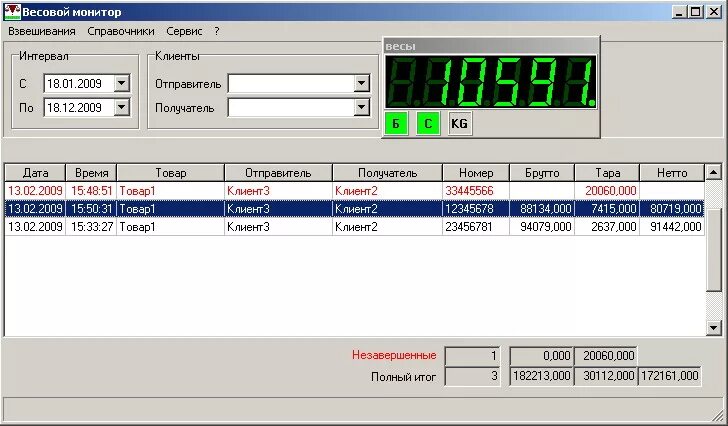
Task: Sort table by Дата column header
Action: click(x=35, y=173)
